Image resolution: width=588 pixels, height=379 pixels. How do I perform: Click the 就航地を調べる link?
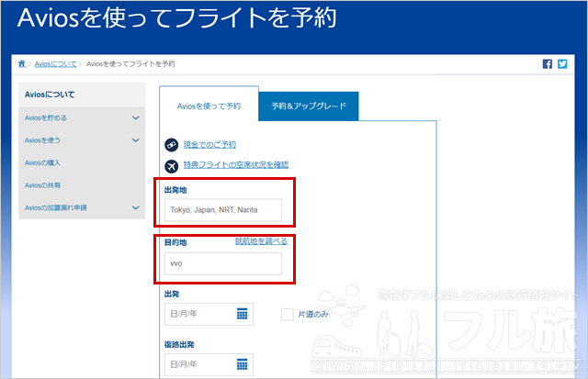click(x=261, y=241)
